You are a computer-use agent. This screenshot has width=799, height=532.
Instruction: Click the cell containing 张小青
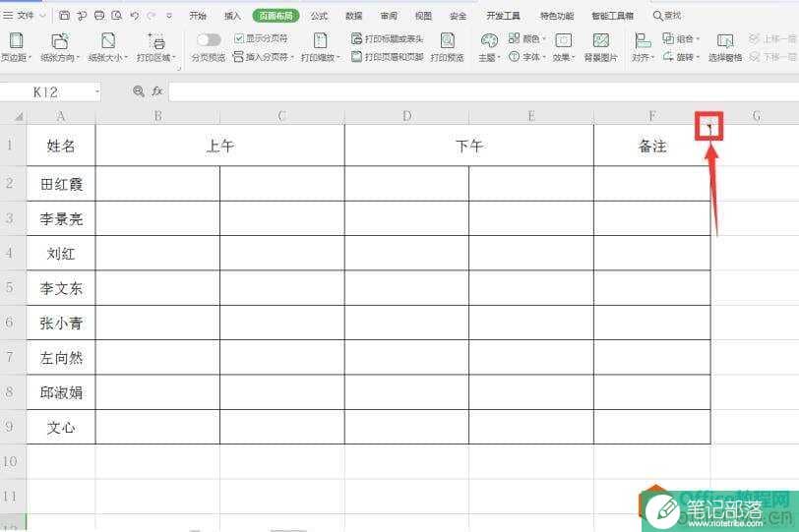pos(61,323)
